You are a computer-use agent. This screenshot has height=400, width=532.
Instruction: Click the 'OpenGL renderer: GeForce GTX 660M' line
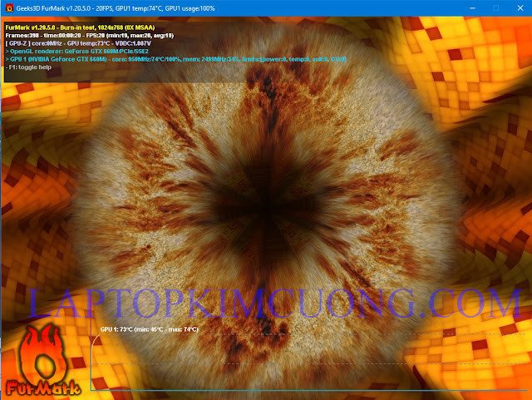point(77,52)
